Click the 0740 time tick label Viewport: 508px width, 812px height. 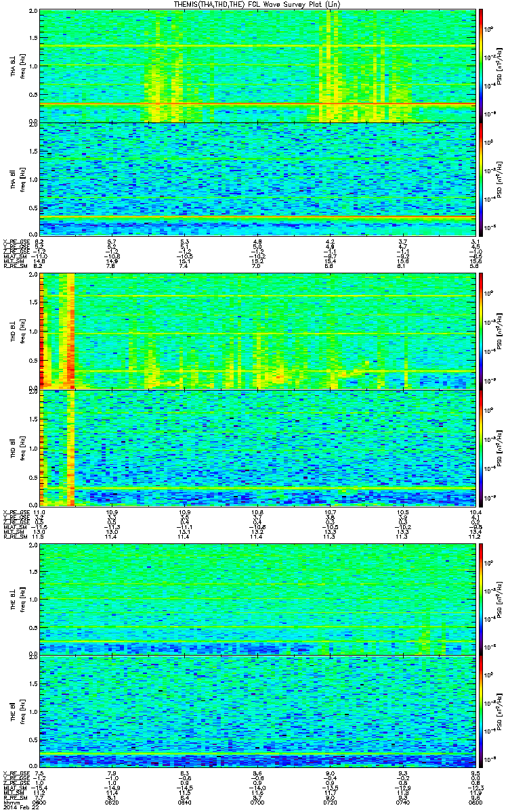402,802
